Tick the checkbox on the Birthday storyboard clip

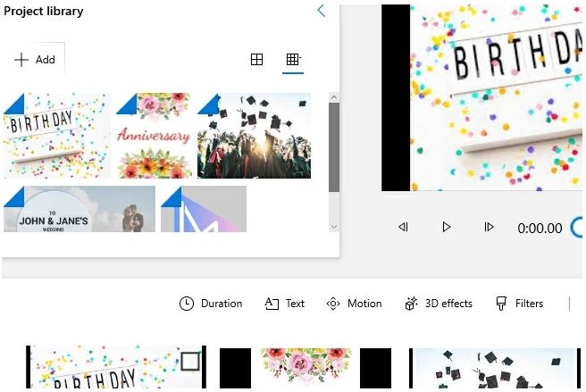190,362
